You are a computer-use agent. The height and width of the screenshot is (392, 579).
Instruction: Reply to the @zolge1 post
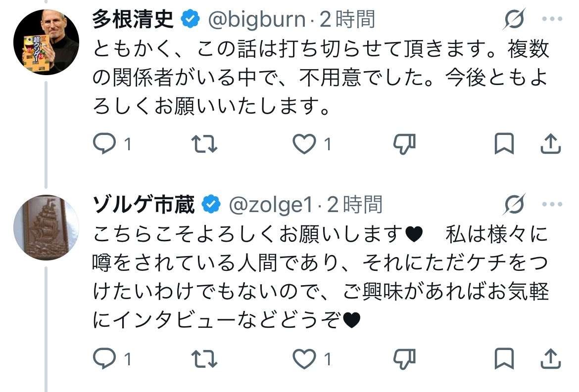pos(104,359)
